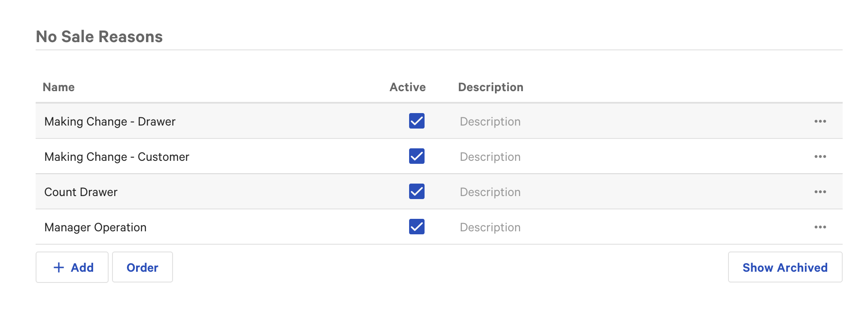The image size is (868, 313).
Task: Disable the Count Drawer active checkbox
Action: (416, 192)
